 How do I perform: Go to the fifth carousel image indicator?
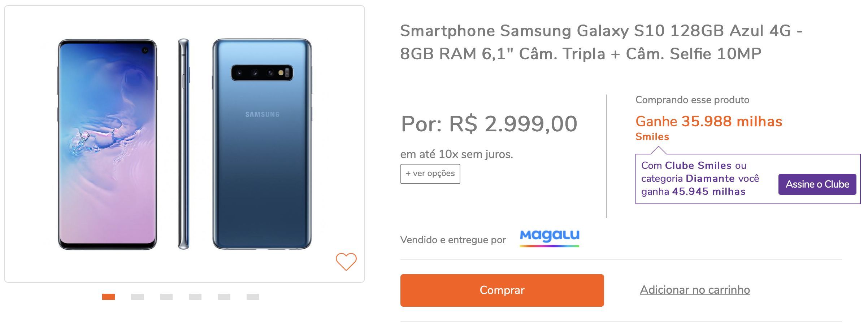tap(224, 297)
